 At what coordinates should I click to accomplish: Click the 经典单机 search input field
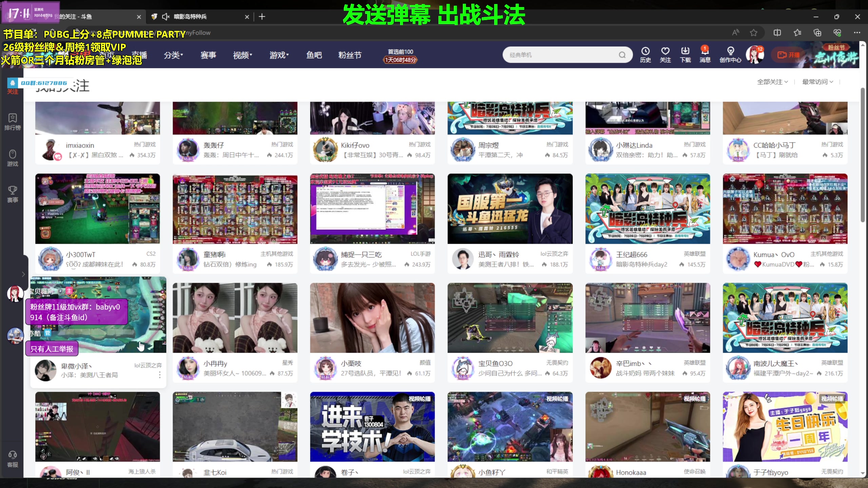tap(563, 55)
